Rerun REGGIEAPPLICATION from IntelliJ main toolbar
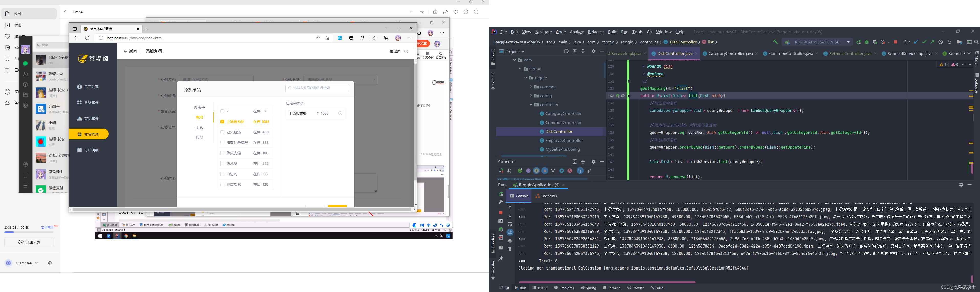The width and height of the screenshot is (980, 292). [859, 42]
